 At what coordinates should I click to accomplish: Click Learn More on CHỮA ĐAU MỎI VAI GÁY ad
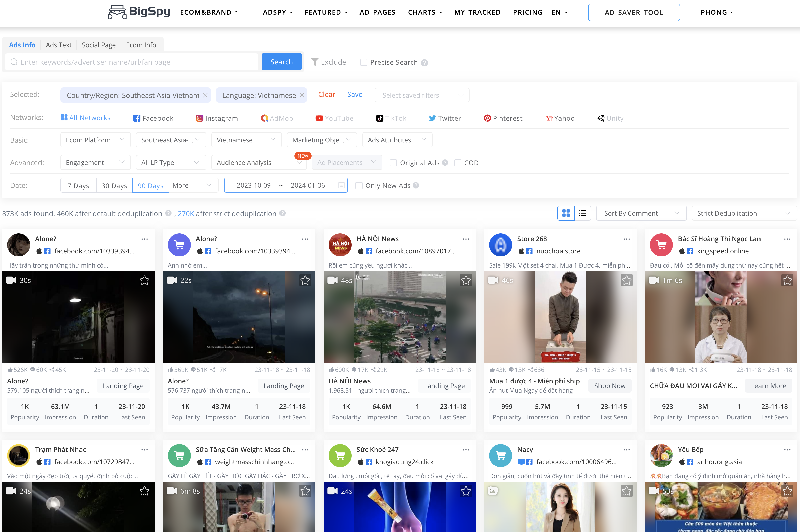(x=769, y=386)
